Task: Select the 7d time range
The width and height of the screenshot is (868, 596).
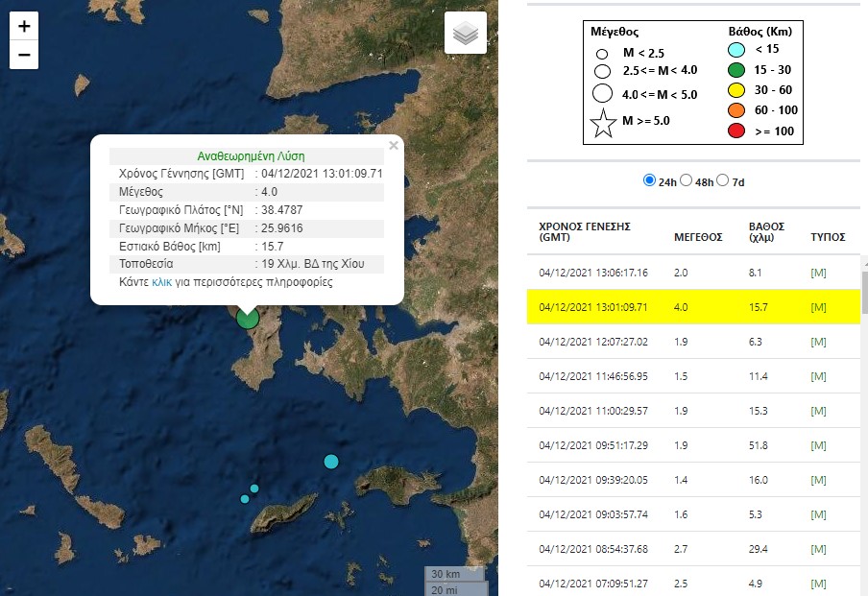Action: point(723,180)
